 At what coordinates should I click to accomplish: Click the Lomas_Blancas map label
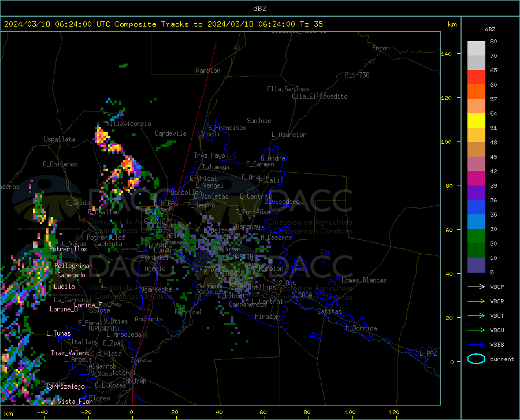point(364,280)
